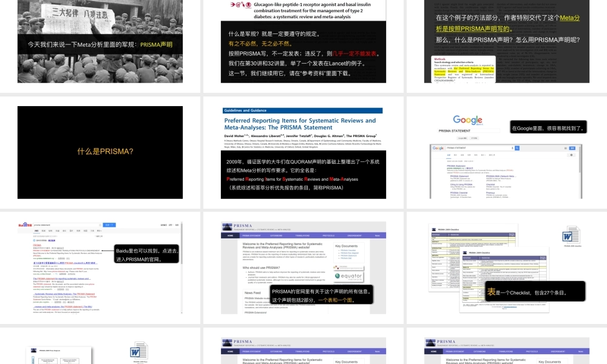This screenshot has height=364, width=607.
Task: Open the Preferred Reporting Items paper title slide
Action: click(302, 152)
